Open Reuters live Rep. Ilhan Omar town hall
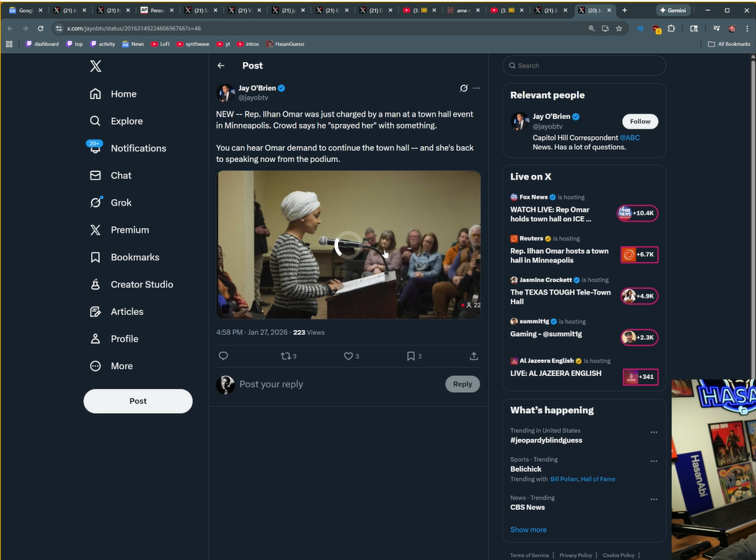 pyautogui.click(x=560, y=256)
